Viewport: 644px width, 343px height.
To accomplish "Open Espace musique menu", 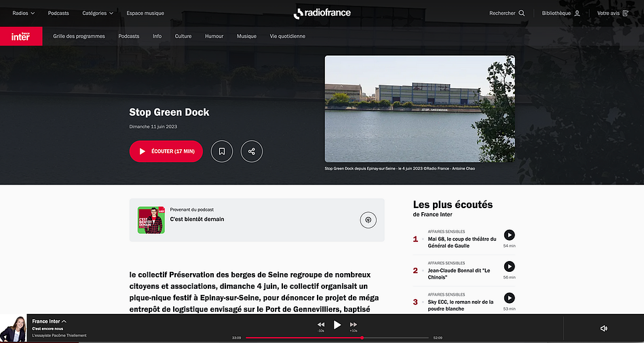I will pyautogui.click(x=145, y=13).
